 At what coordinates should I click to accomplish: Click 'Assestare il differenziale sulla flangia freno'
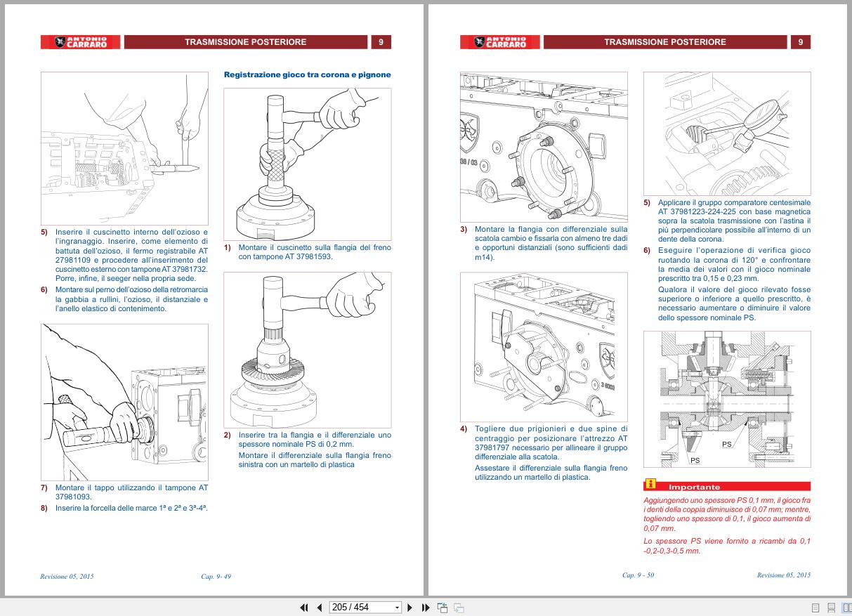pyautogui.click(x=551, y=473)
